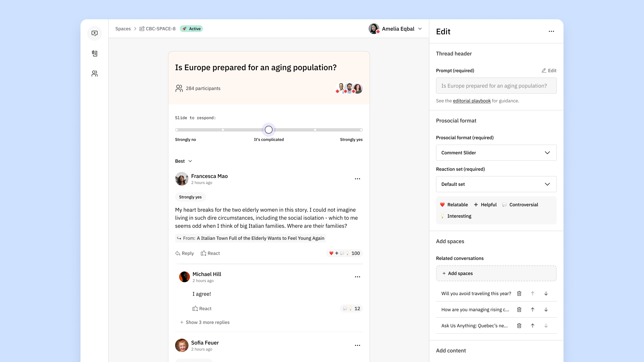Move 'Will you avoid traveling' up
The image size is (644, 362).
point(533,294)
